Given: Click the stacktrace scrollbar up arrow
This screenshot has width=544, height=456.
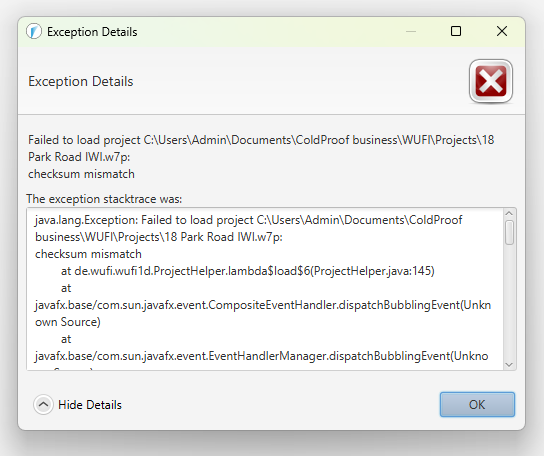Looking at the screenshot, I should (x=509, y=213).
